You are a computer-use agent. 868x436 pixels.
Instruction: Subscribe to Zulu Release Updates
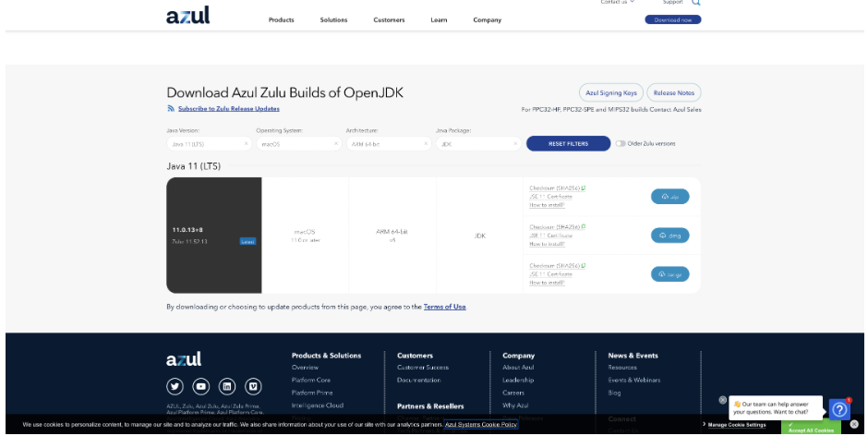(229, 109)
